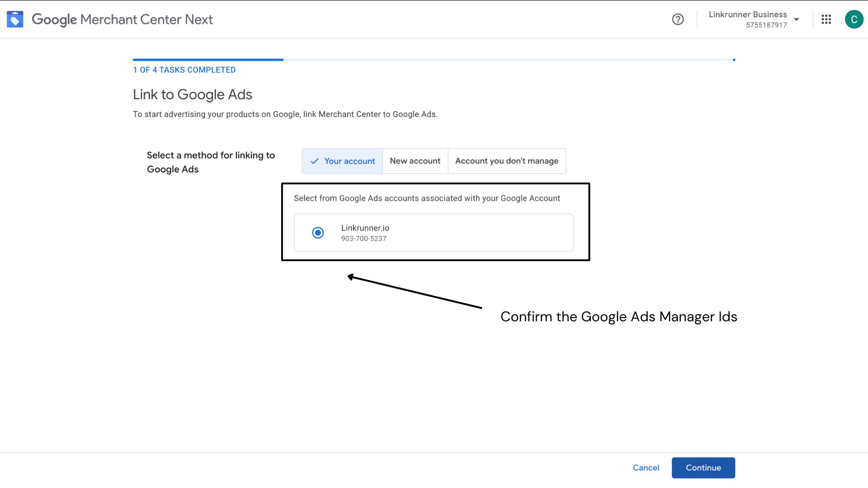
Task: Click the Select from Google Ads accounts text
Action: coord(427,198)
